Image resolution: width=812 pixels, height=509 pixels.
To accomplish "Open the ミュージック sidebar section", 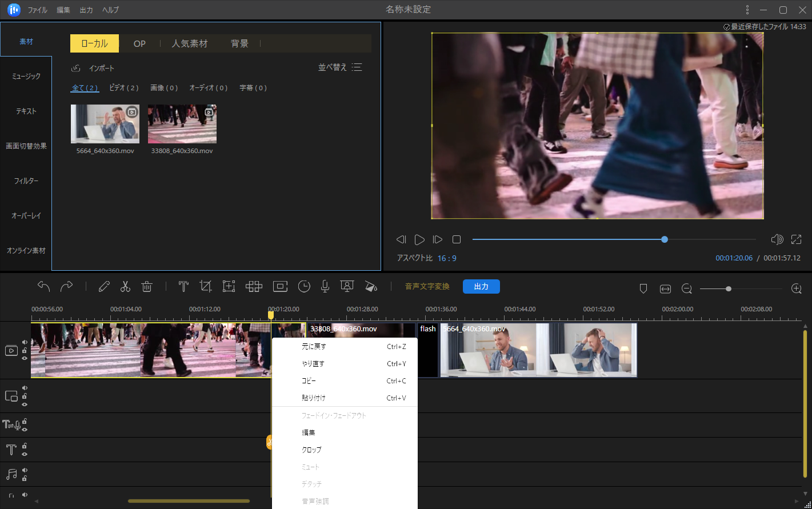I will pos(26,77).
